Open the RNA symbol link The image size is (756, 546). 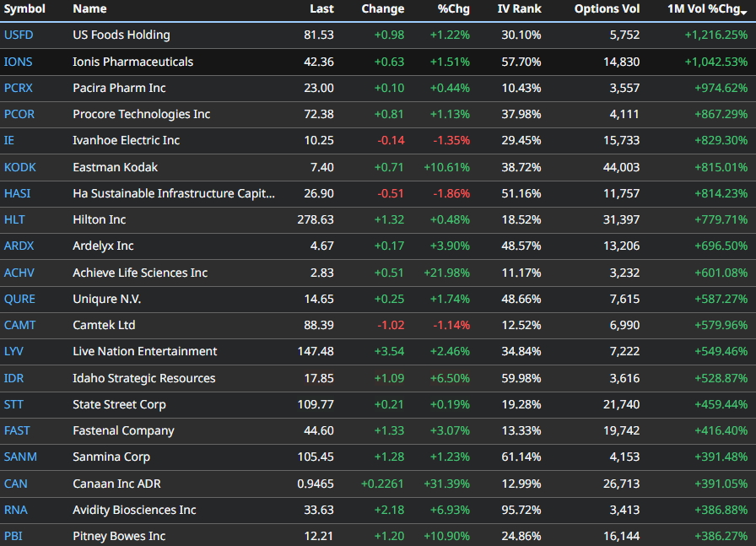click(x=16, y=510)
